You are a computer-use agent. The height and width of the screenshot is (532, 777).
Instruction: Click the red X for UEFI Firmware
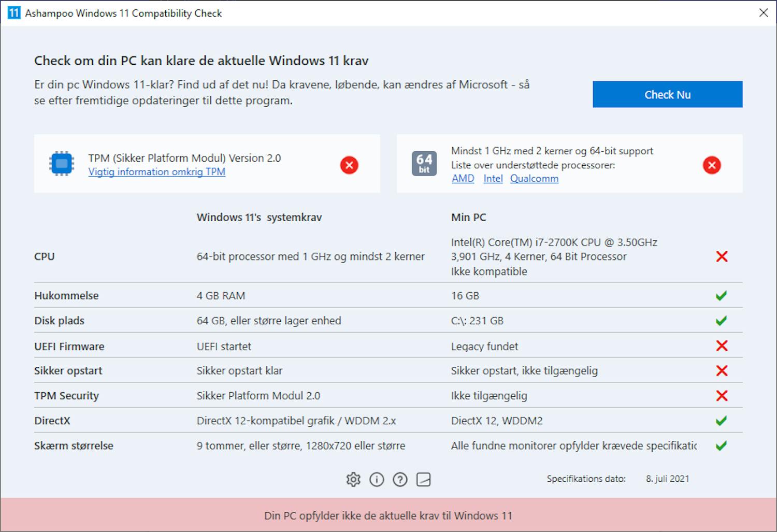click(721, 346)
